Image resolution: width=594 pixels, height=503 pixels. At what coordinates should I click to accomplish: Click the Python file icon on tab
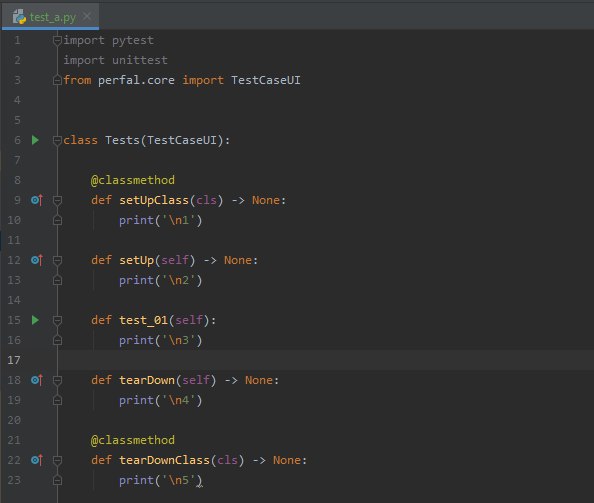19,17
